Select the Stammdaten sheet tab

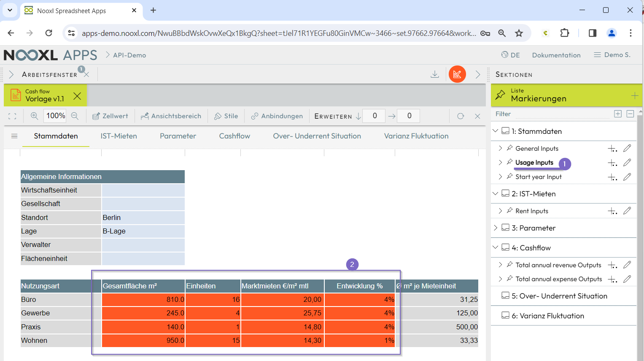[x=56, y=136]
